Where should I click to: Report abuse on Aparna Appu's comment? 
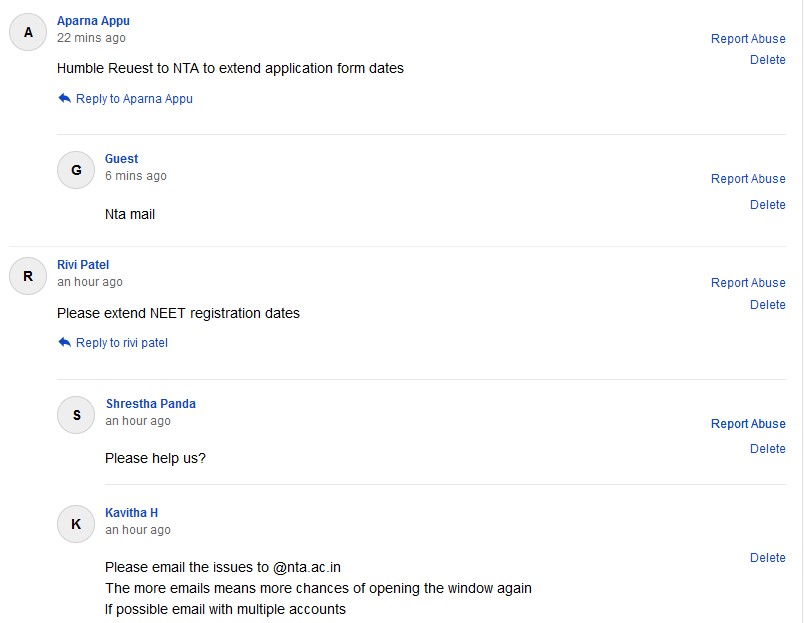tap(748, 39)
